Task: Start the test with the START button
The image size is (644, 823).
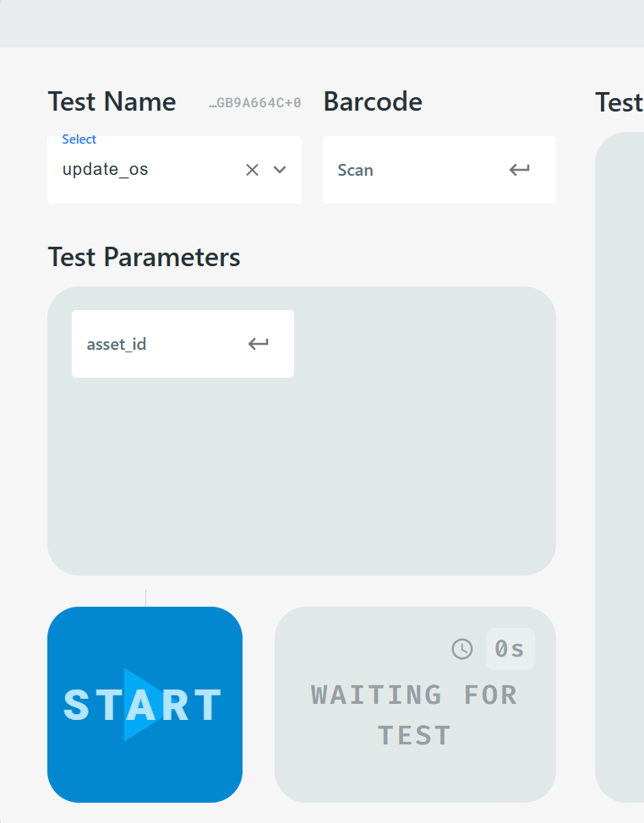Action: 145,705
